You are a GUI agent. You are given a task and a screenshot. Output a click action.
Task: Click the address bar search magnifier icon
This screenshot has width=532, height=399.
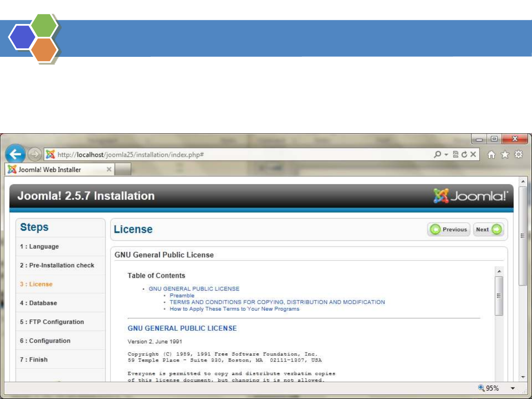coord(437,154)
